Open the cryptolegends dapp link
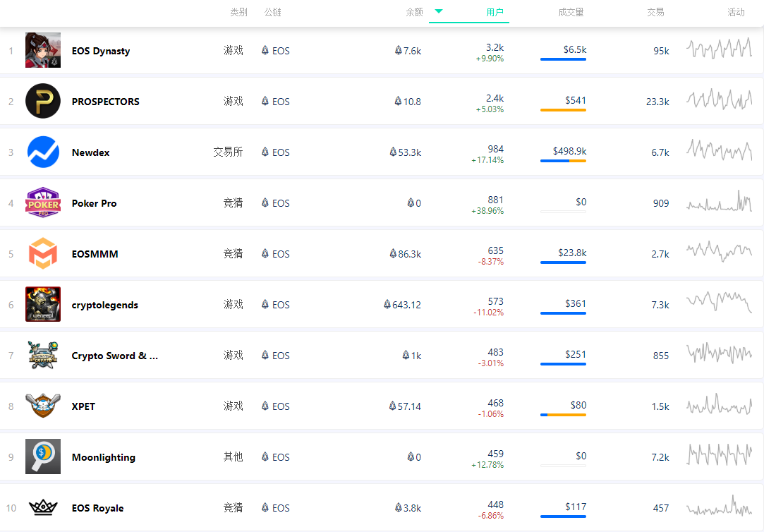The width and height of the screenshot is (764, 532). [x=104, y=305]
